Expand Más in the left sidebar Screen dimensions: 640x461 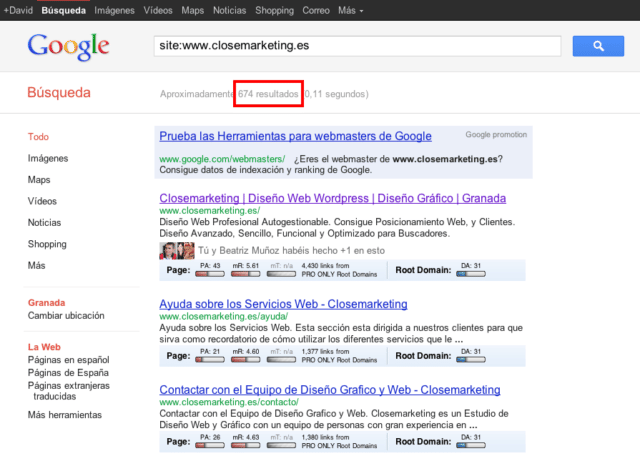[x=36, y=265]
